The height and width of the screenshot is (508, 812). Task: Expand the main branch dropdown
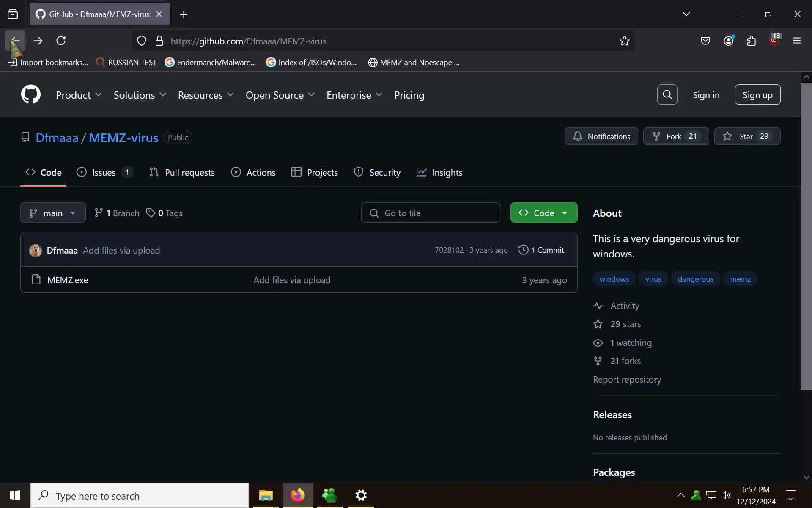(x=53, y=213)
